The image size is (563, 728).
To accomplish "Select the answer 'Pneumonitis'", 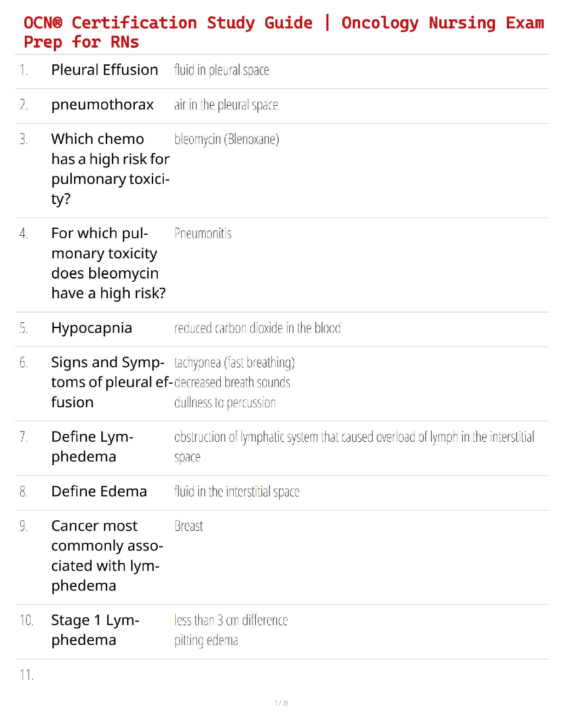I will [202, 234].
